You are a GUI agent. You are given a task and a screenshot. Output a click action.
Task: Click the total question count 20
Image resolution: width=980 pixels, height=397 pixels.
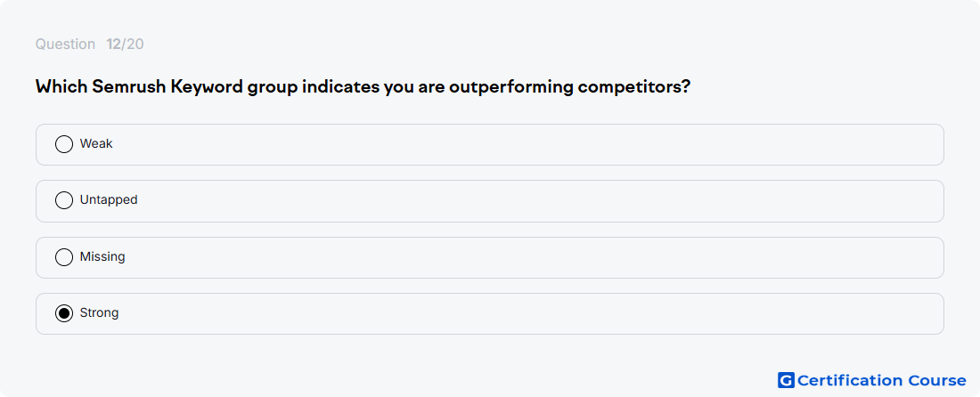[135, 45]
